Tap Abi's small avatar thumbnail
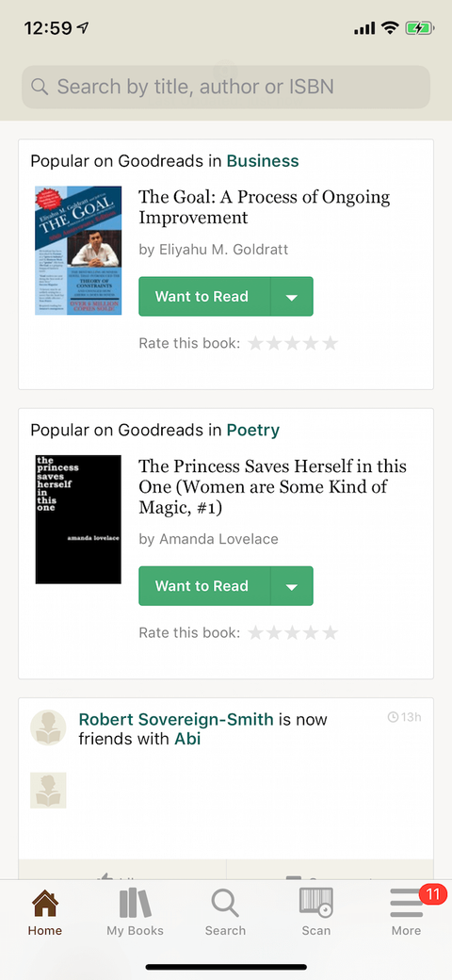 point(48,790)
